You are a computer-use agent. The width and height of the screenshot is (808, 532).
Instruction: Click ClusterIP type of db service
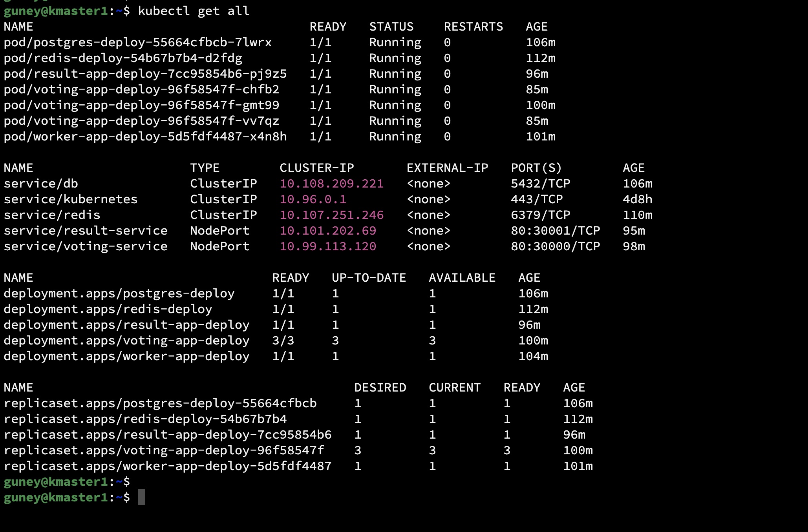tap(223, 184)
